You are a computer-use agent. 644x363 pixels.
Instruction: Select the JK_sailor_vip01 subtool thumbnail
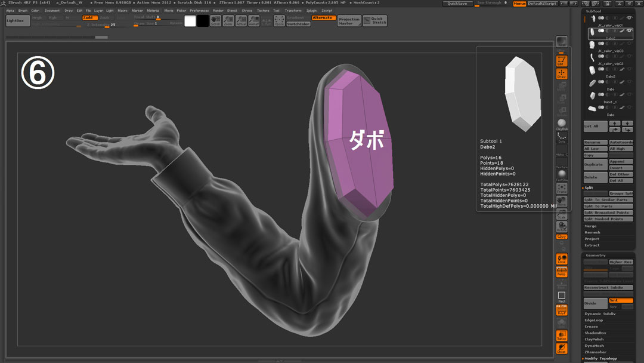tap(592, 19)
